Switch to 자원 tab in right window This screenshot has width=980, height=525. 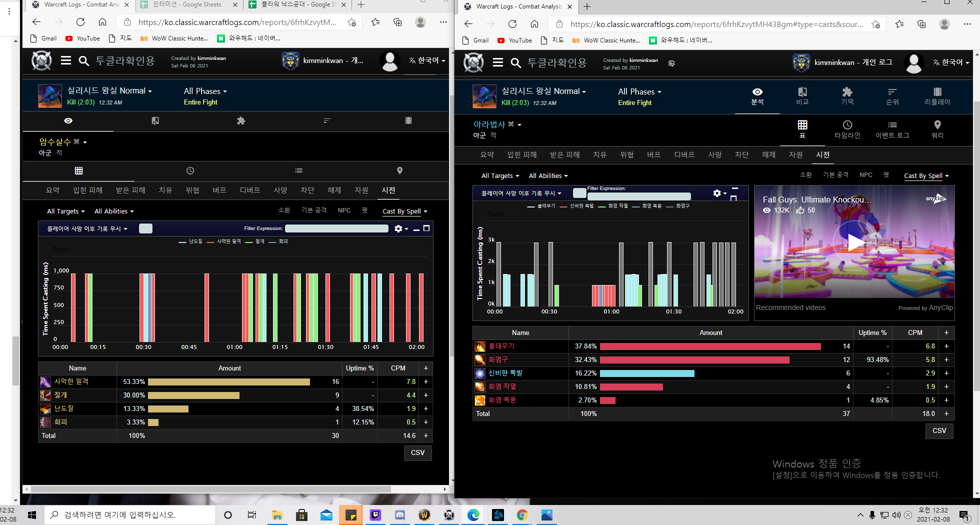795,155
